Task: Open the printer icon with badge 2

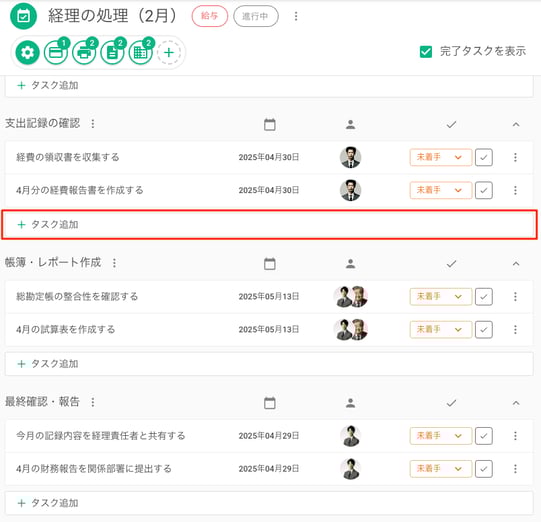Action: [x=84, y=53]
